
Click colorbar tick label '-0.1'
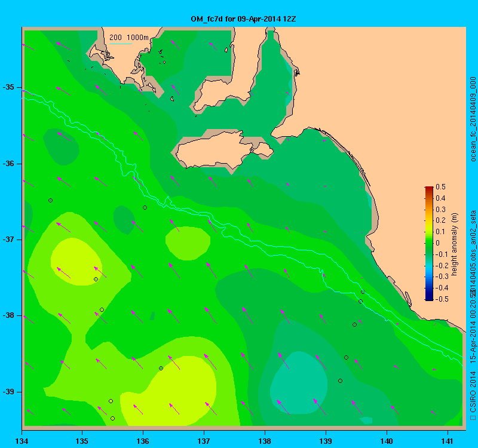442,254
